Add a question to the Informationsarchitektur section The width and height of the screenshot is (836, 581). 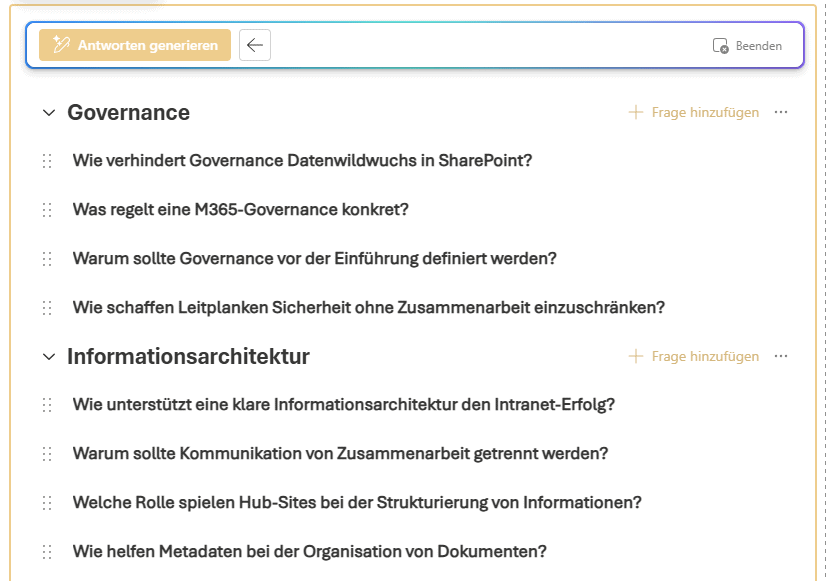[x=694, y=356]
